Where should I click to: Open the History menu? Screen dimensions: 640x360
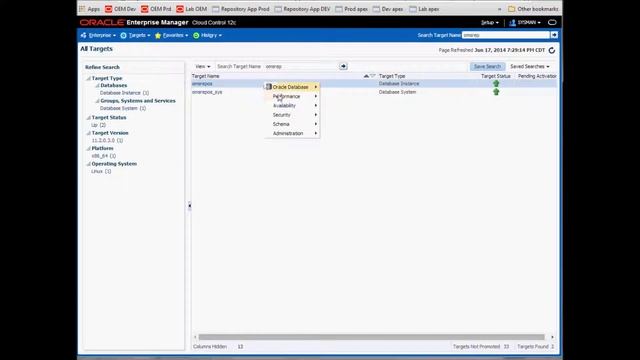coord(207,36)
